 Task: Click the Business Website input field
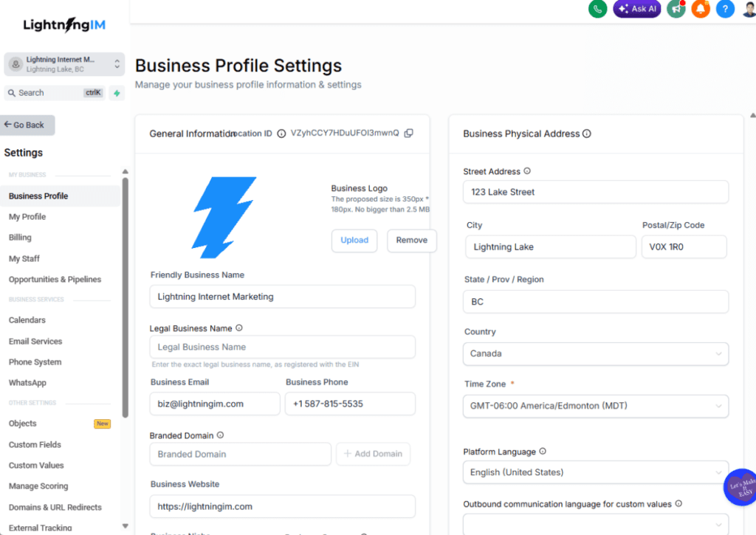[x=282, y=506]
